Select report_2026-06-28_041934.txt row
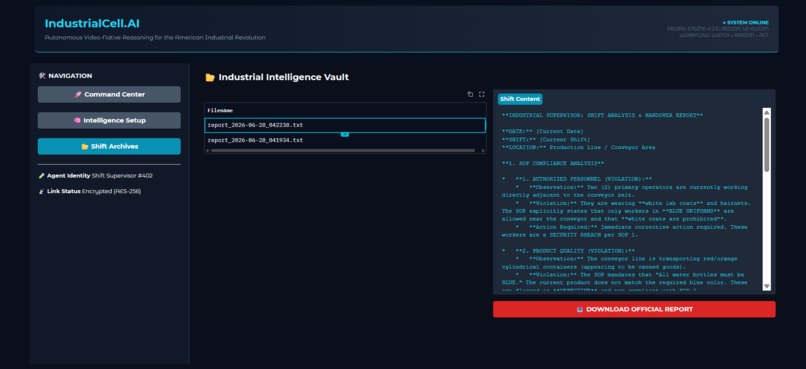 [x=344, y=140]
